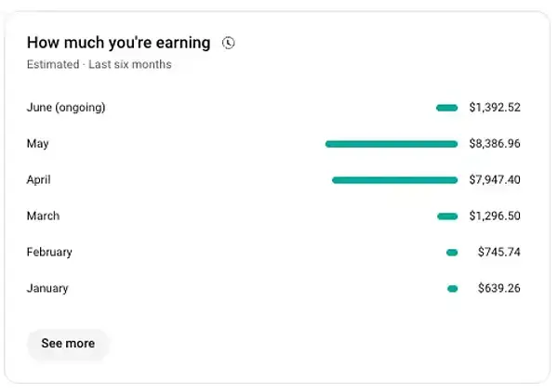Click the June ongoing earnings bar
The width and height of the screenshot is (558, 392).
click(447, 108)
